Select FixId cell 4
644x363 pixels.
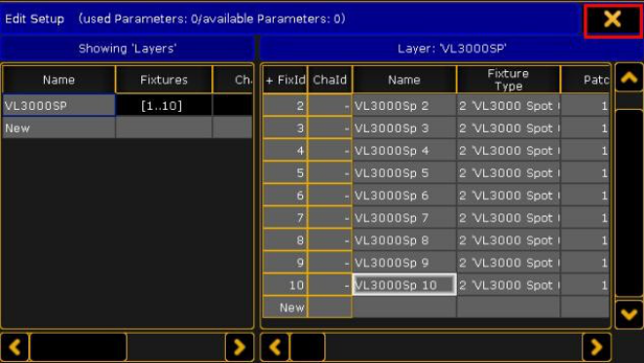pos(285,151)
